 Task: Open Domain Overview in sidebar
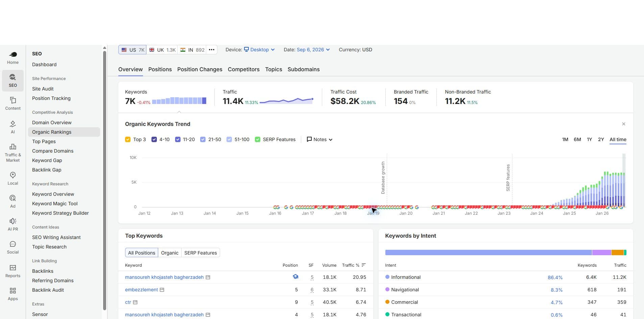(x=52, y=123)
